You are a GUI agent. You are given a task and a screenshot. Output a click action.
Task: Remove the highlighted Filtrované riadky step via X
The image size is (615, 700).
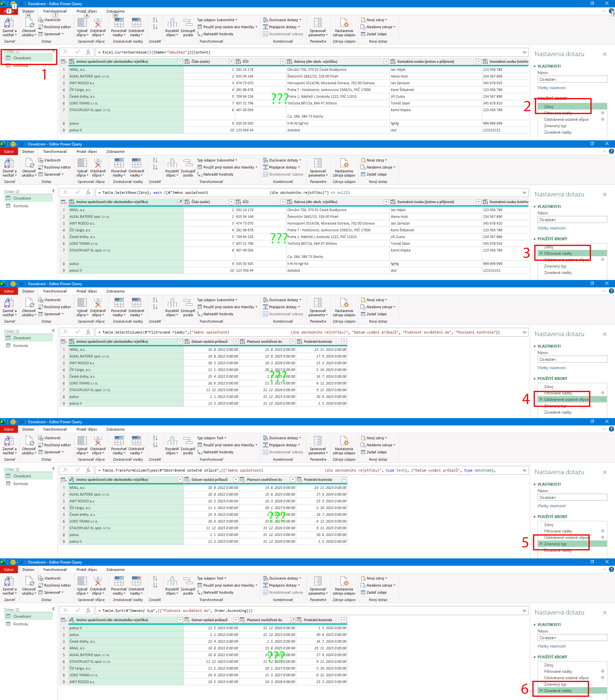541,253
